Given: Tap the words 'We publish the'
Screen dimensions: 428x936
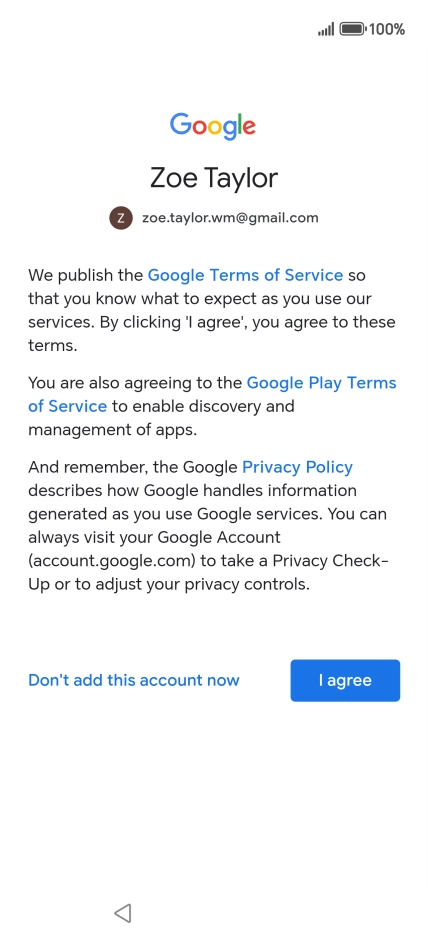Looking at the screenshot, I should 86,275.
